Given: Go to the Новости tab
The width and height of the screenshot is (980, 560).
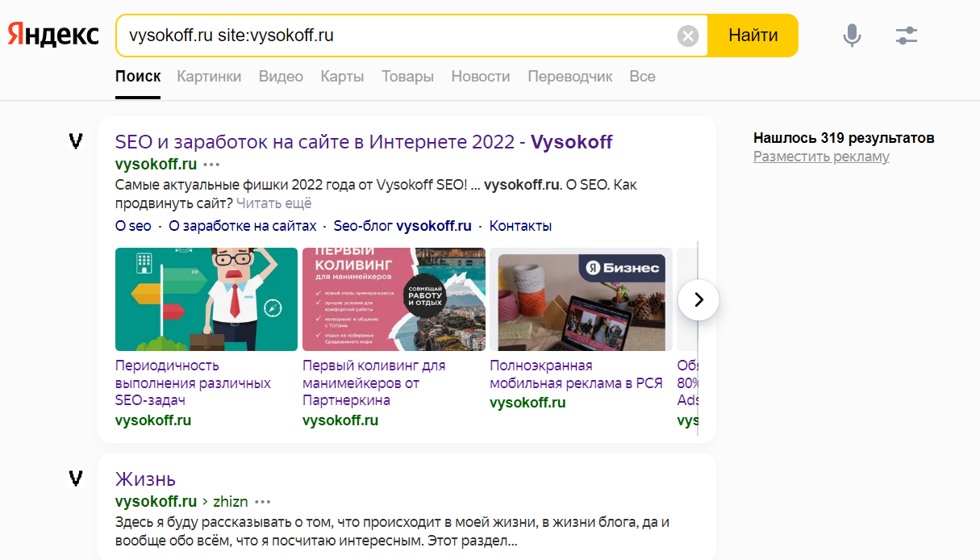Looking at the screenshot, I should tap(481, 77).
